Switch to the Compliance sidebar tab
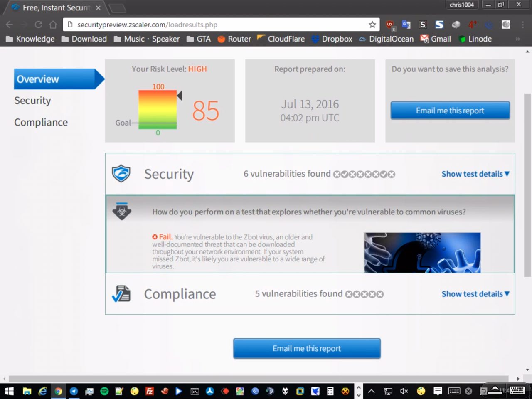532x399 pixels. 41,122
